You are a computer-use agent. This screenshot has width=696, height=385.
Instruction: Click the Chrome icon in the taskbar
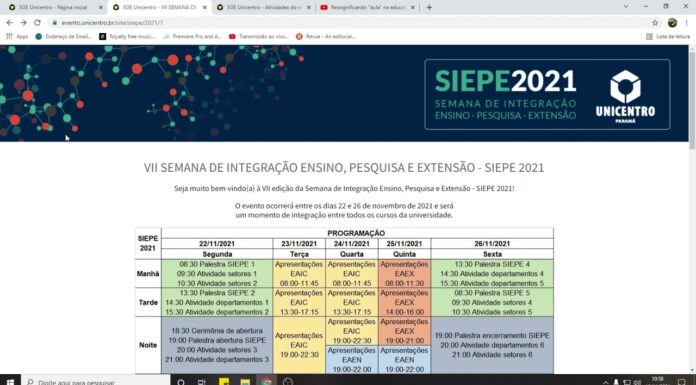pyautogui.click(x=266, y=381)
